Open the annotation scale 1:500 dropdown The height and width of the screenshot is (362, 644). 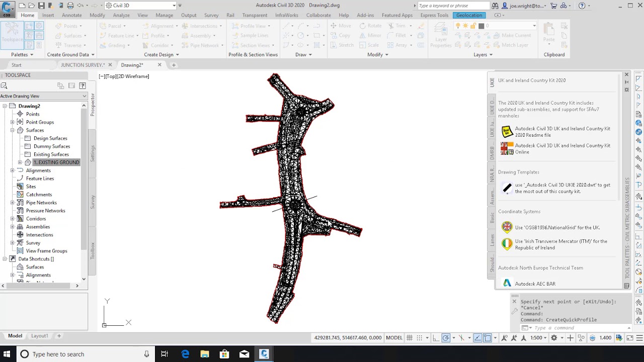[538, 338]
